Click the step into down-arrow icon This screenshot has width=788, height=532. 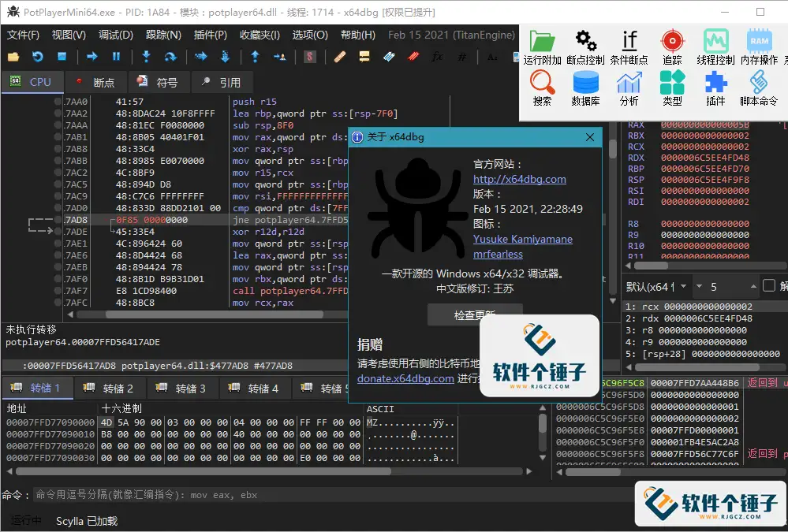coord(146,57)
